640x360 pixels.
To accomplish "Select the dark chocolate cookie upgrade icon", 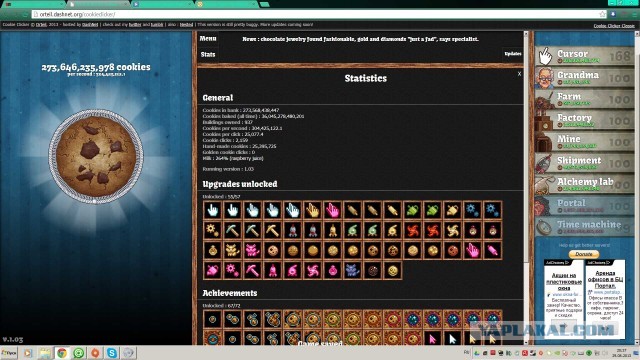I will [x=373, y=270].
